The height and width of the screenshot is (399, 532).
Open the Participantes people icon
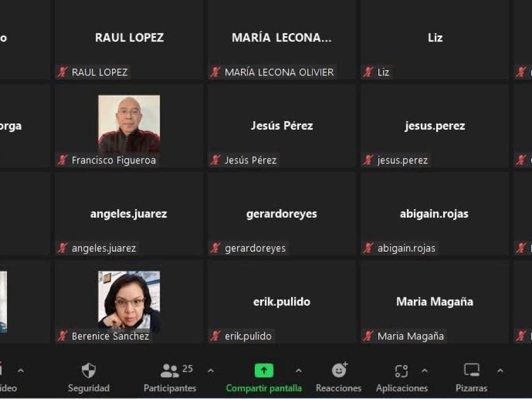point(170,371)
